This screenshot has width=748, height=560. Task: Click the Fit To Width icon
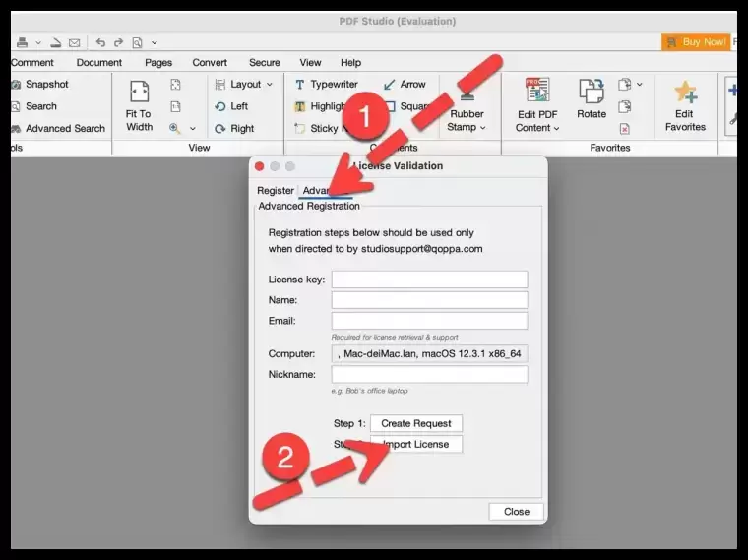(x=140, y=92)
